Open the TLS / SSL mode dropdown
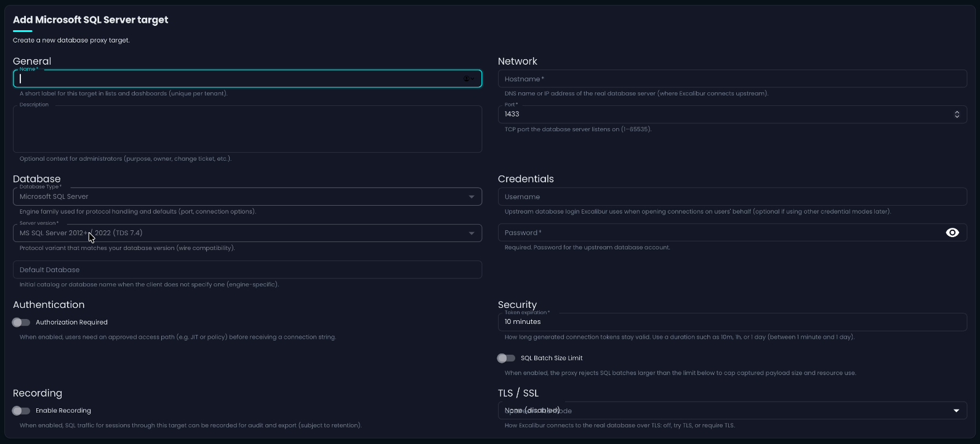The width and height of the screenshot is (980, 444). [733, 411]
